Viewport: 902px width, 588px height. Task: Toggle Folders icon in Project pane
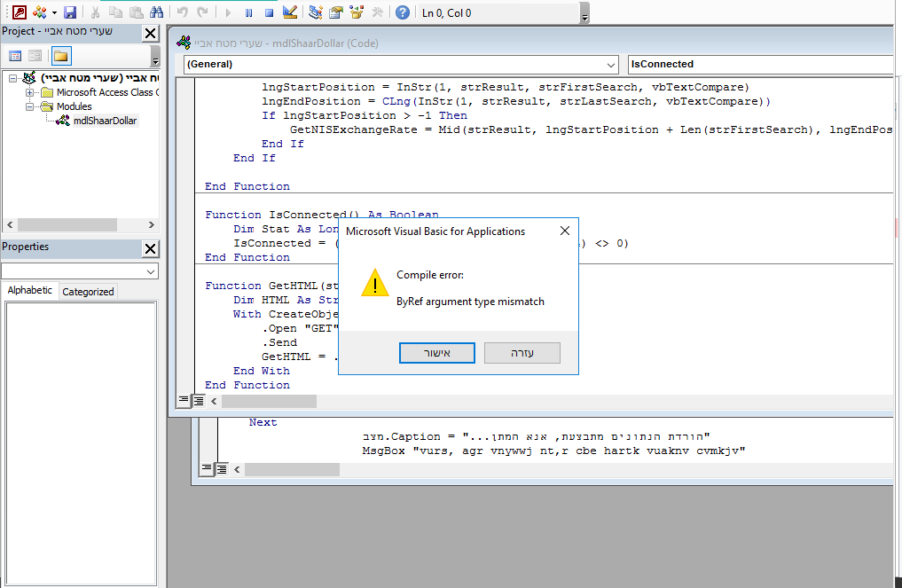(60, 56)
